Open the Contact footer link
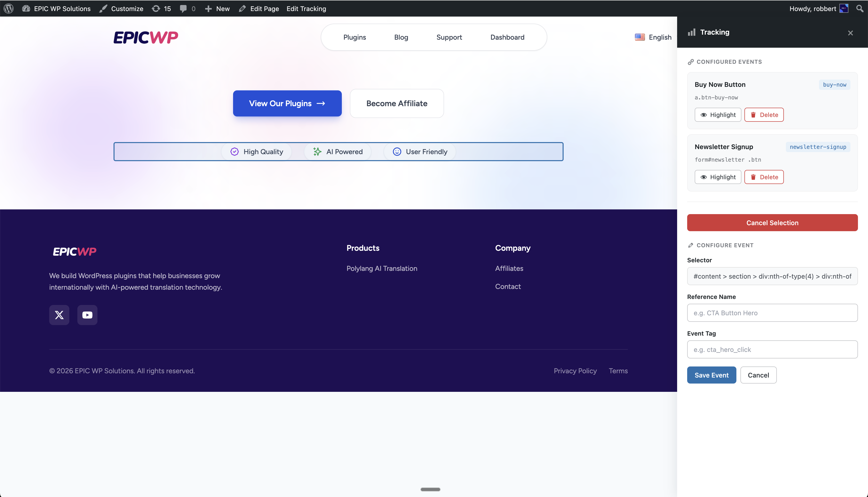 click(508, 286)
